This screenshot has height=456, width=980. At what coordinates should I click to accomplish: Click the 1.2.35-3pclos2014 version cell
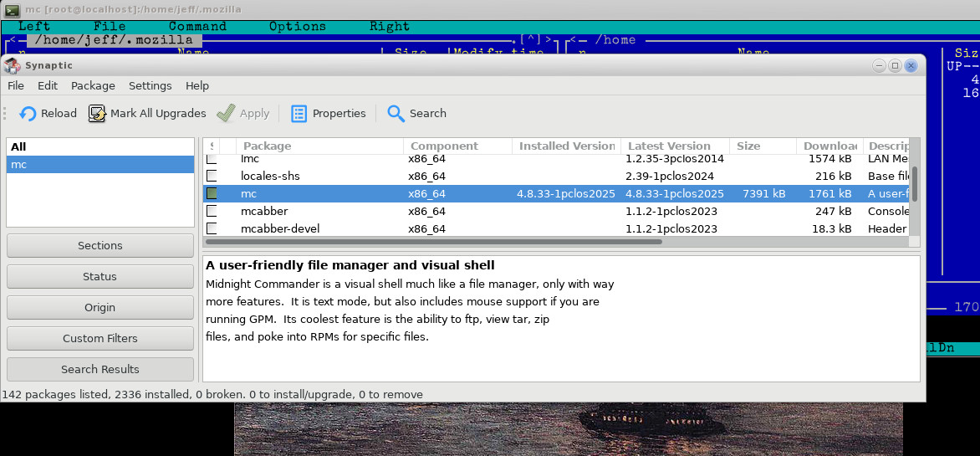point(674,159)
